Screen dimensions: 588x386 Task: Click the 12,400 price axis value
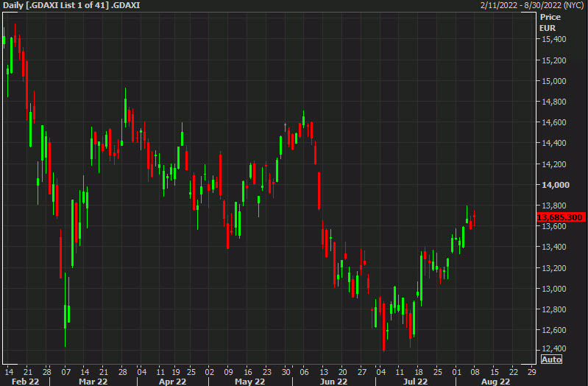554,349
